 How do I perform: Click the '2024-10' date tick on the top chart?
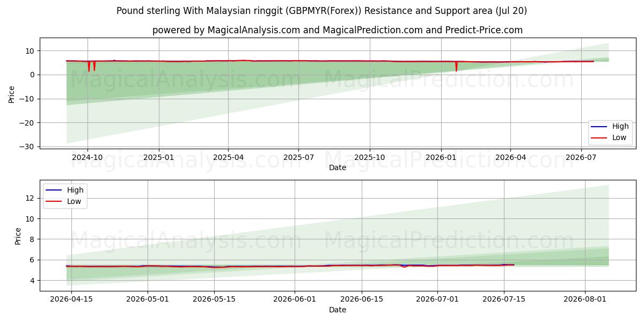[87, 157]
